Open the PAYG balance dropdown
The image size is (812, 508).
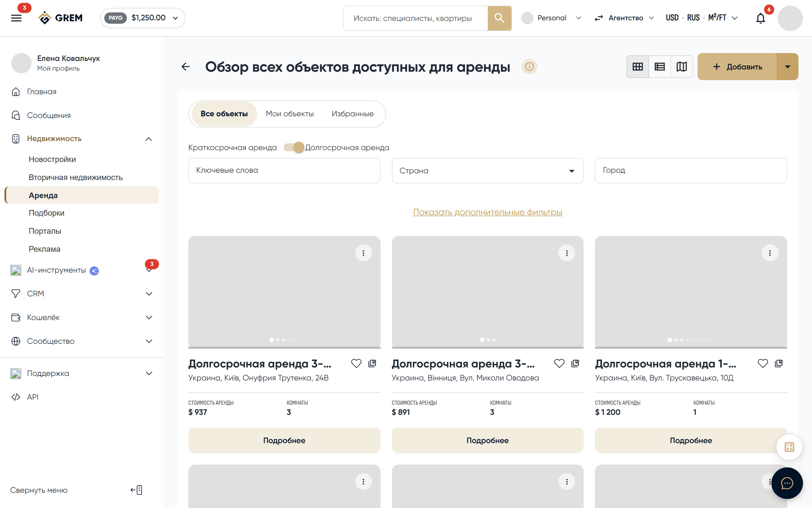[x=143, y=18]
